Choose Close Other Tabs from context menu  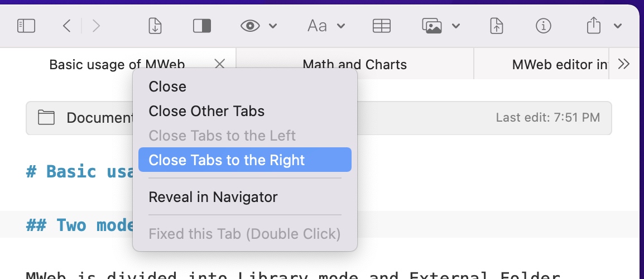206,111
